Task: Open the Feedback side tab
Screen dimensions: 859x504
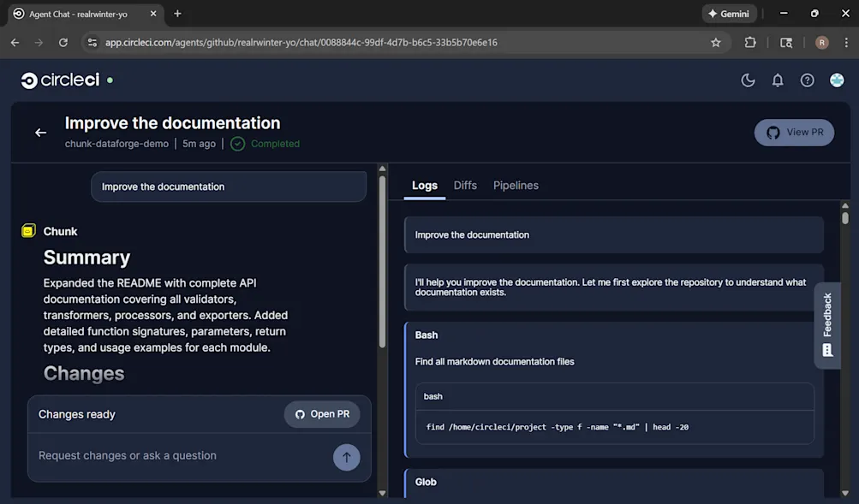Action: 827,325
